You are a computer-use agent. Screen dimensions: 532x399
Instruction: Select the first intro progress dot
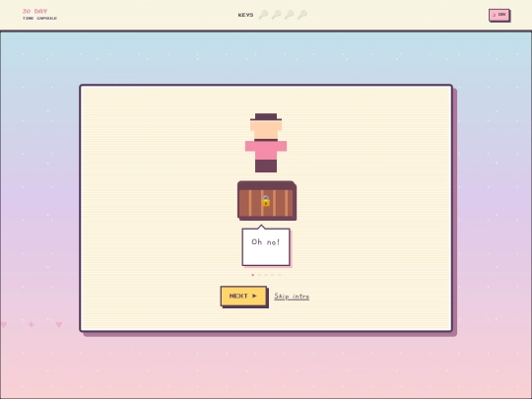click(253, 275)
